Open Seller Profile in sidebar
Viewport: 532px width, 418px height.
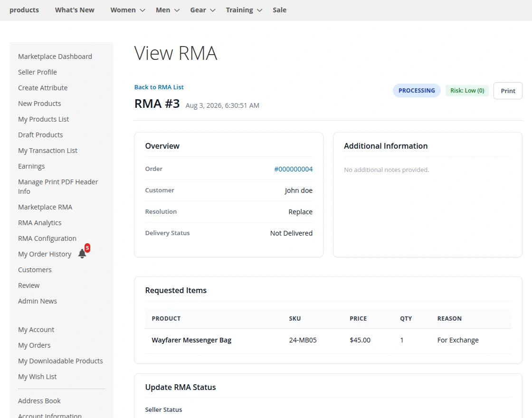tap(38, 72)
